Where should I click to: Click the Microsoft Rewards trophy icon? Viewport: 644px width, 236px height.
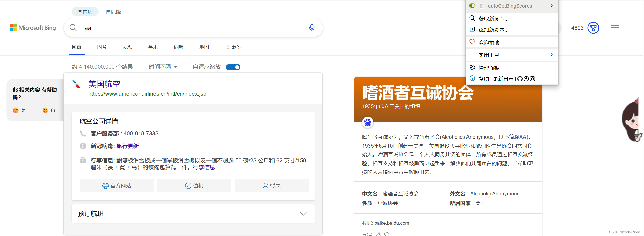[x=594, y=28]
